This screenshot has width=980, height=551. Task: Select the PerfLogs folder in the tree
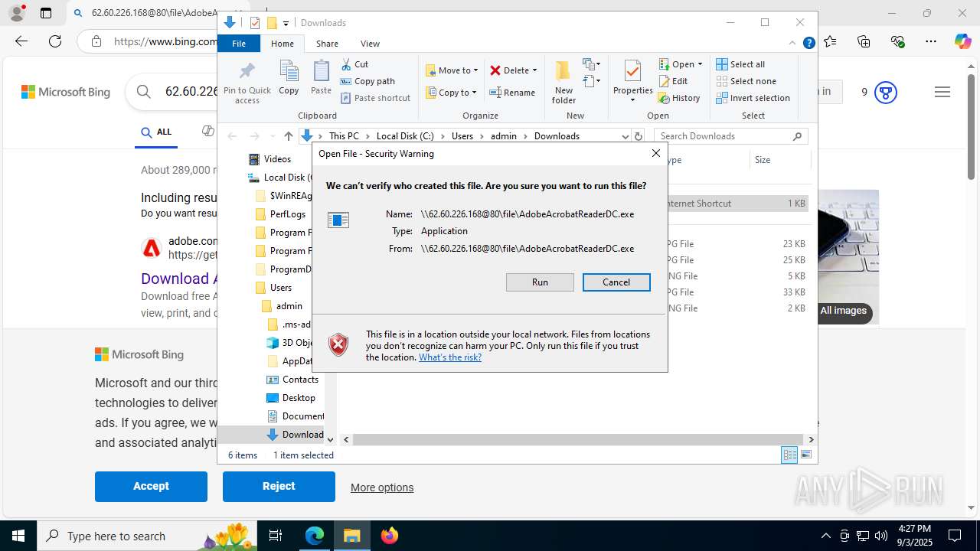(288, 214)
